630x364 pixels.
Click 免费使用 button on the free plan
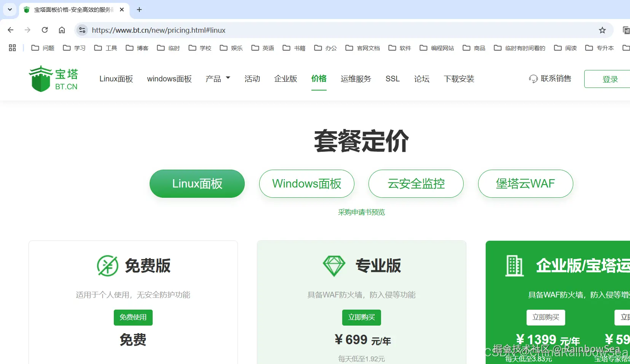click(x=133, y=317)
